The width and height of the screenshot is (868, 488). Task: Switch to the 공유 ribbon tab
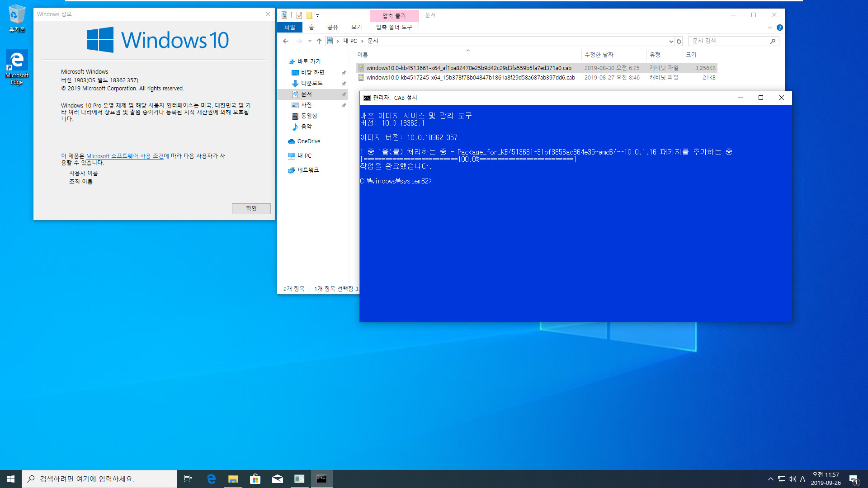click(x=333, y=27)
